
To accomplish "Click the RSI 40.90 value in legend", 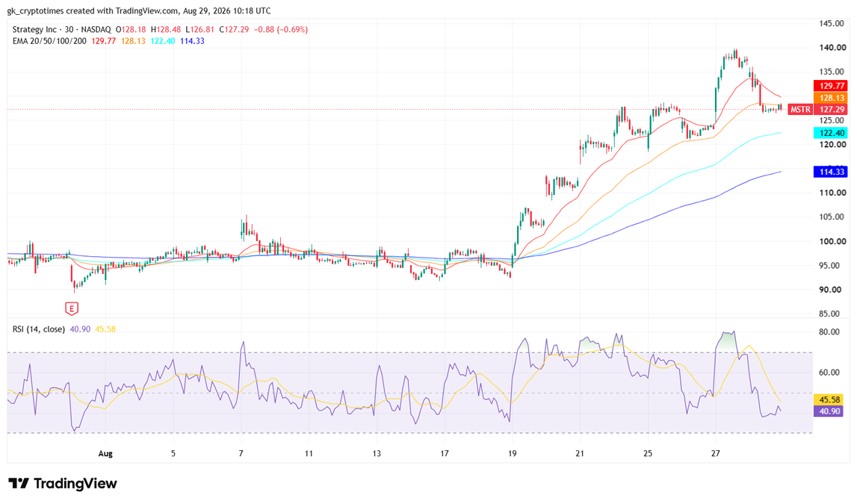I will pos(80,329).
